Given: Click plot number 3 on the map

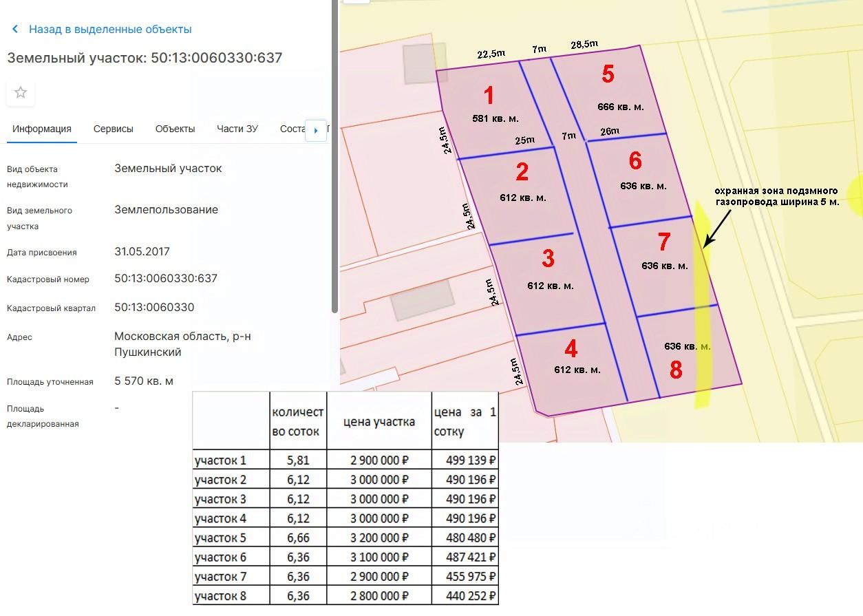Looking at the screenshot, I should pyautogui.click(x=548, y=259).
